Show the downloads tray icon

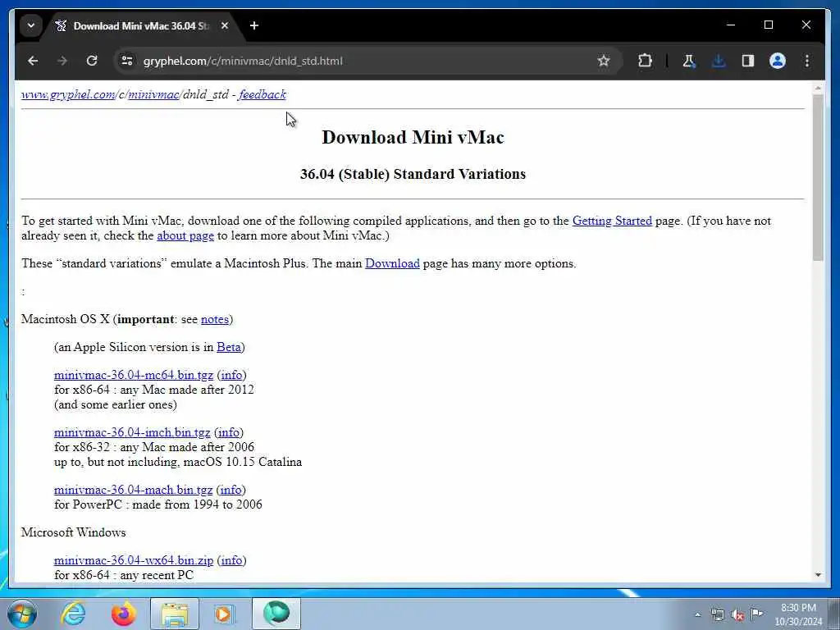(719, 61)
